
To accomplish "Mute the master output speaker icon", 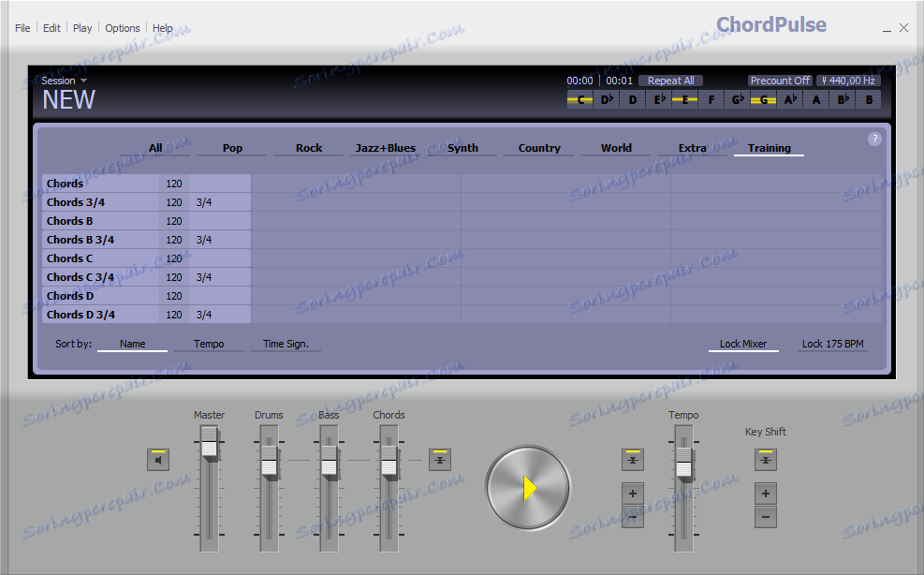I will tap(157, 459).
